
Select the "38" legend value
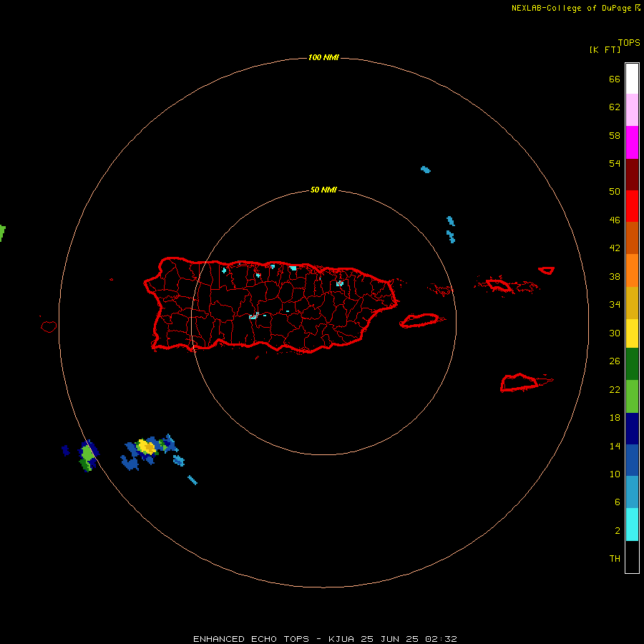pyautogui.click(x=615, y=276)
